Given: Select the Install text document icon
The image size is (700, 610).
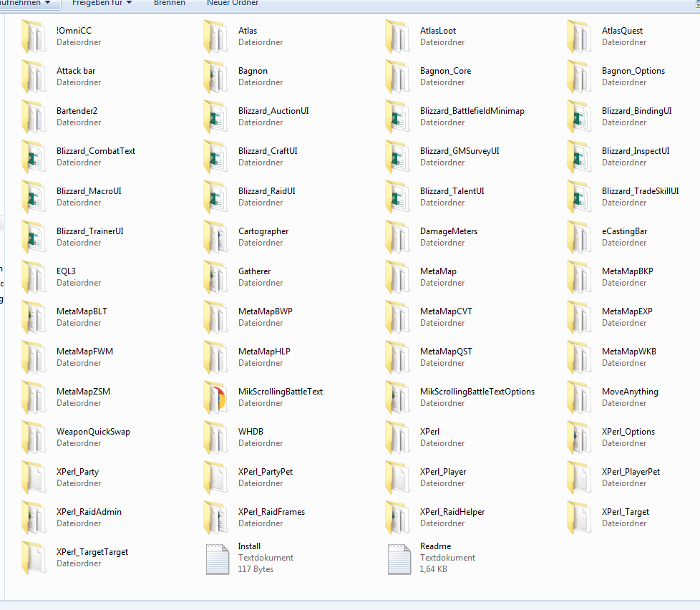Looking at the screenshot, I should point(218,558).
